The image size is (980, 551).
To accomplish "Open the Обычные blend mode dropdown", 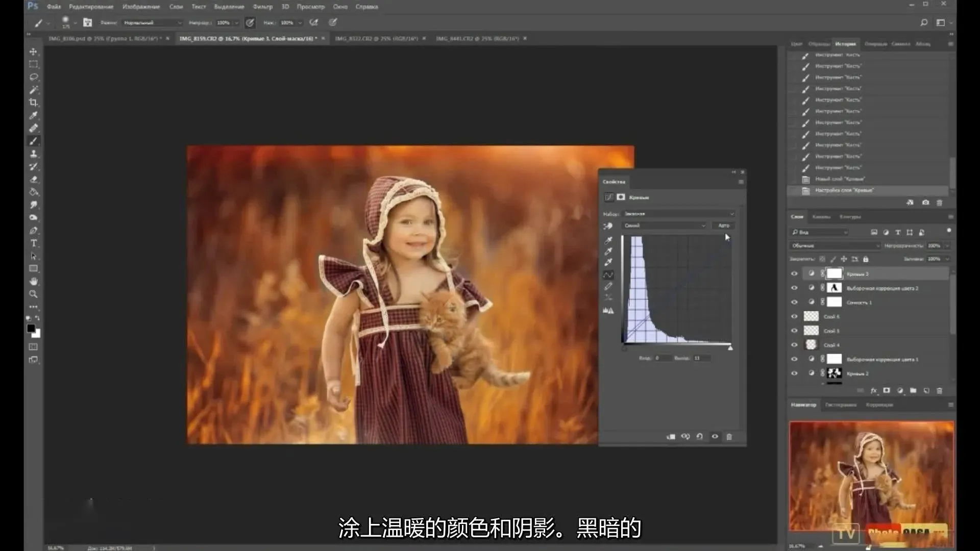I will [835, 246].
